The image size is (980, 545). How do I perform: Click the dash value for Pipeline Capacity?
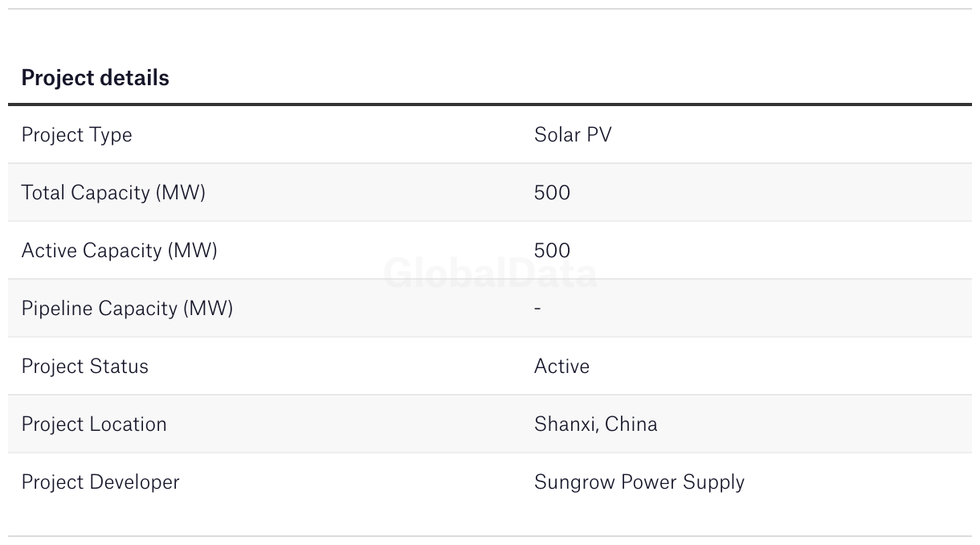point(537,309)
